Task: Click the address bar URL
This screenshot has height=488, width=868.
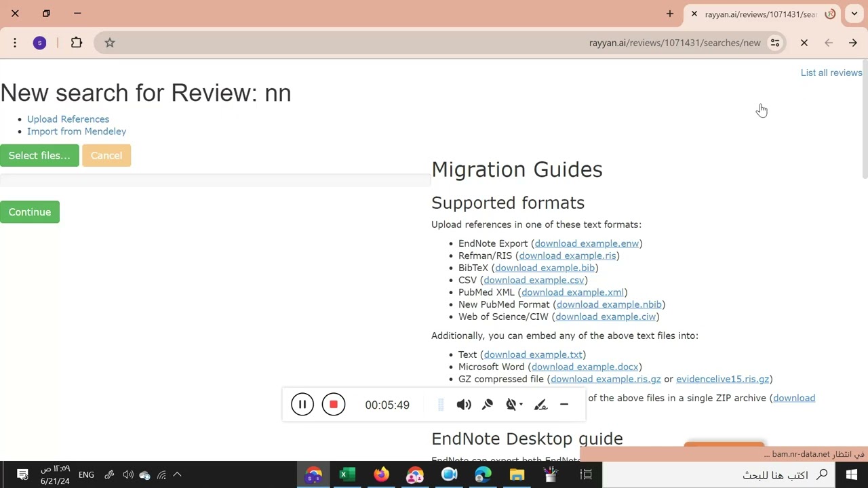Action: tap(675, 43)
